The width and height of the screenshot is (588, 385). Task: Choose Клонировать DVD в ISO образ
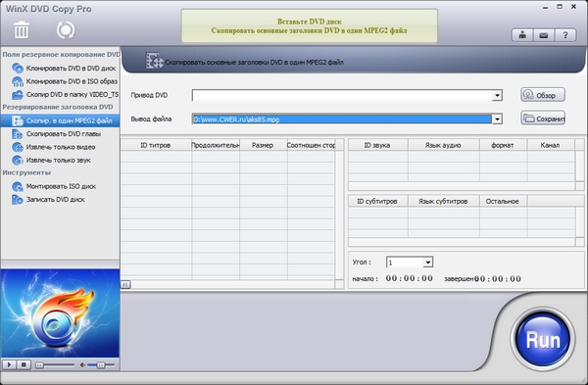tap(65, 81)
